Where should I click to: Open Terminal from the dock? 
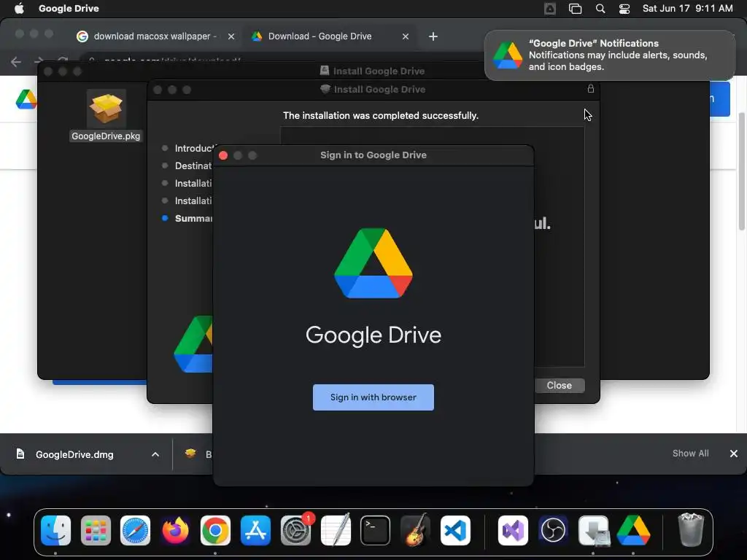376,530
